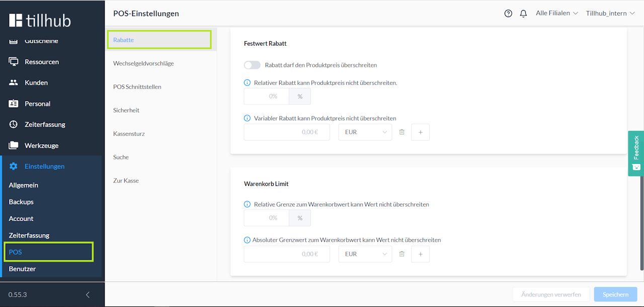Open the Kassensturz settings tab
Image resolution: width=644 pixels, height=307 pixels.
[x=129, y=134]
